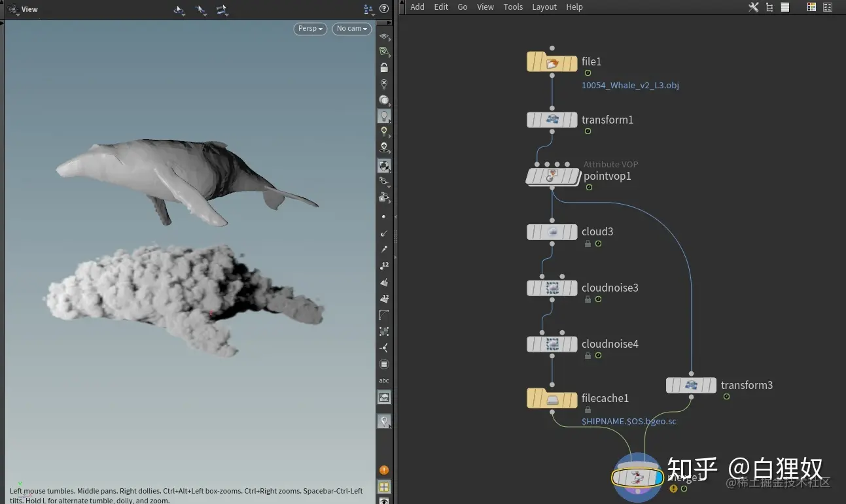
Task: Select the no-lighting bulb with X icon
Action: [x=384, y=84]
